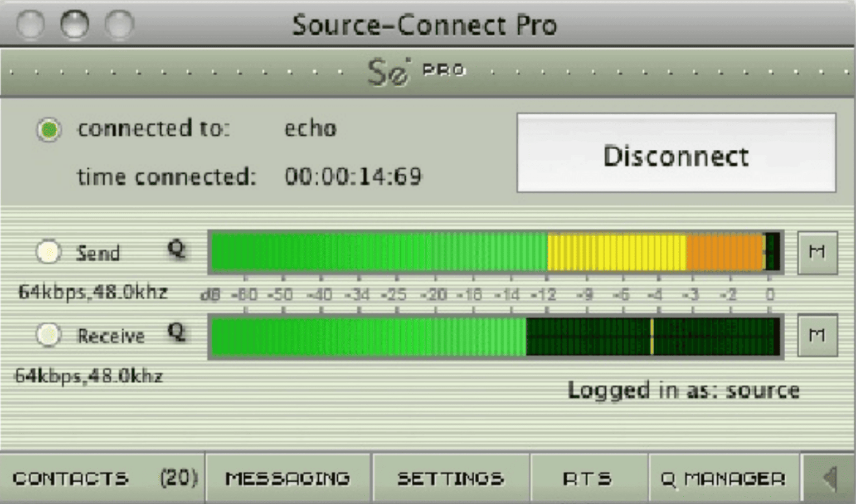
Task: Click the Send 64kbps,48.0khz label
Action: click(94, 291)
